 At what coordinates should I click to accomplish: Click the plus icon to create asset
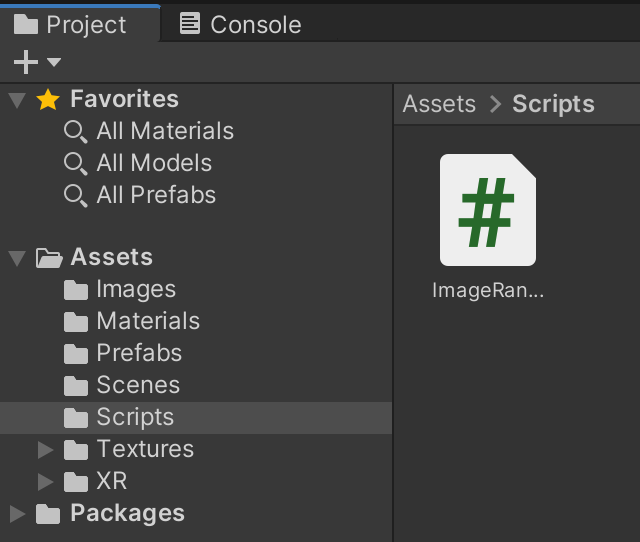coord(25,62)
